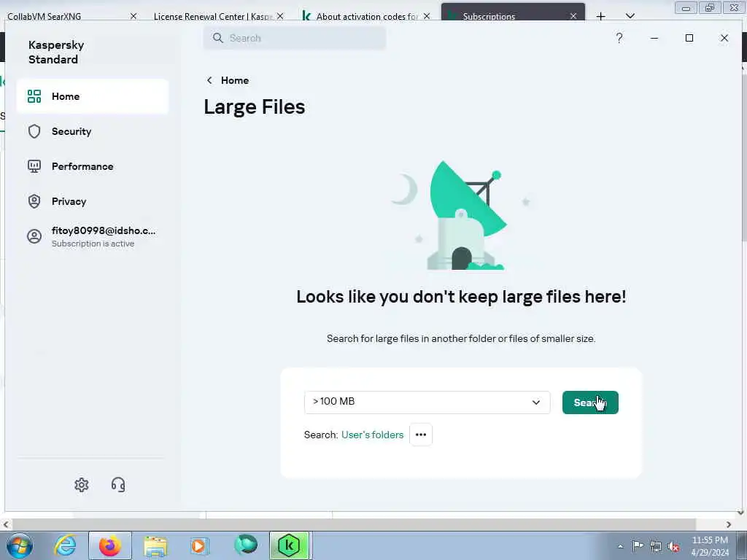
Task: Click the muted volume tray icon
Action: (673, 546)
